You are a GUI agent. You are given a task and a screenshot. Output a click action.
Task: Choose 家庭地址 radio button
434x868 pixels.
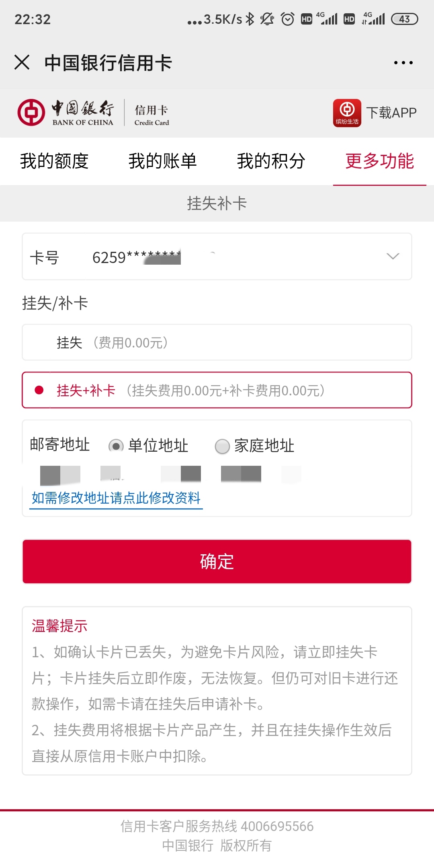pos(222,446)
